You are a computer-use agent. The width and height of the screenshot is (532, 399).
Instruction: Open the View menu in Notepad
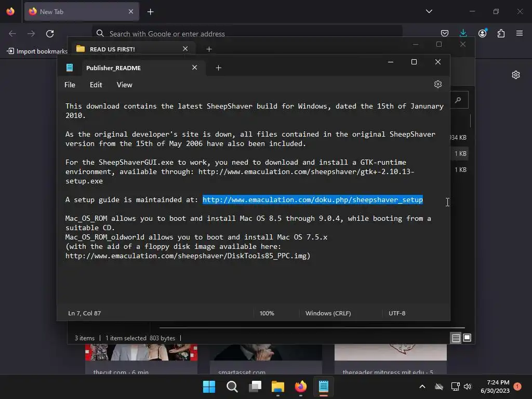pos(124,85)
